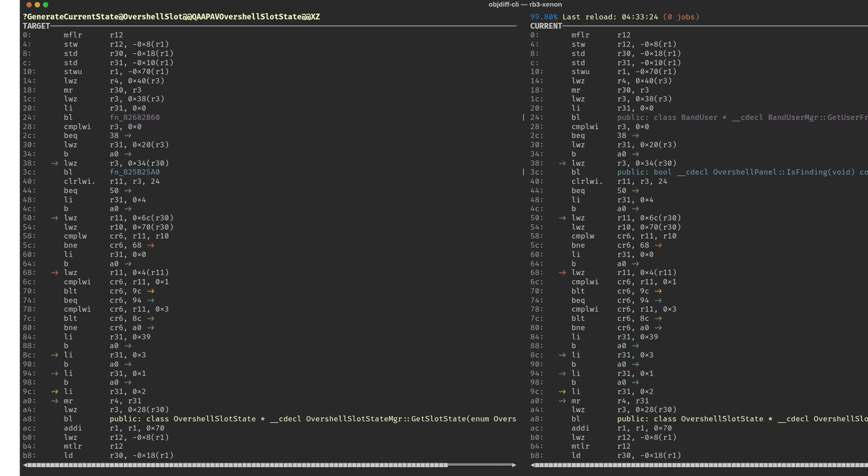Click fn_825B25A0 symbol in TARGET pane
The height and width of the screenshot is (476, 868).
pos(135,172)
